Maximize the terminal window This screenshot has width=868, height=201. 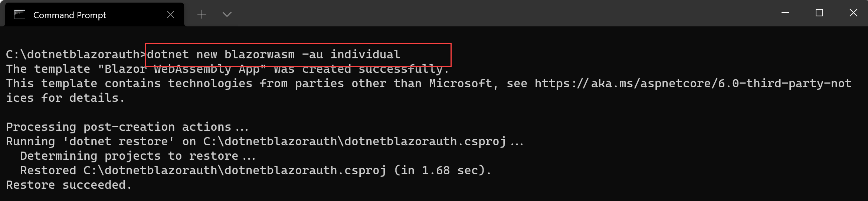(819, 13)
